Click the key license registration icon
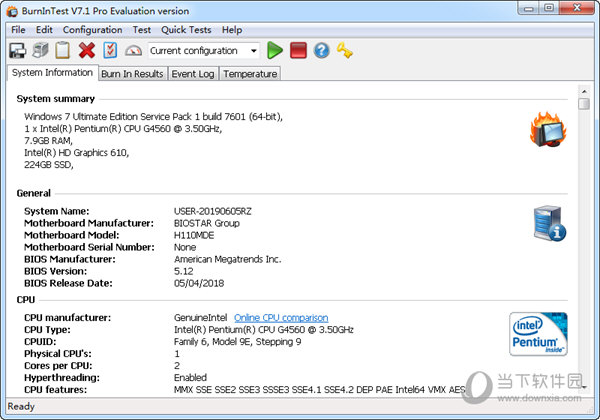600x420 pixels. coord(345,50)
